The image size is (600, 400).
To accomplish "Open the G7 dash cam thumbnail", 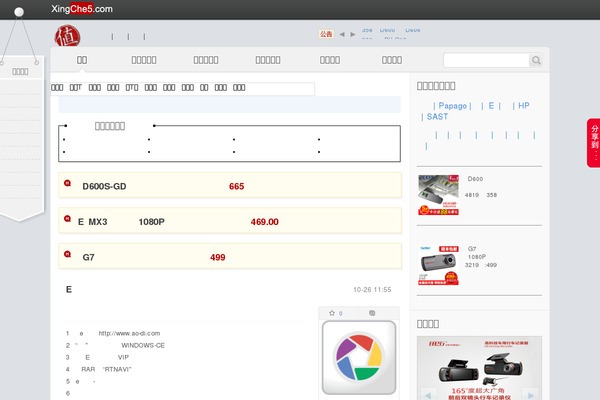I will tap(439, 265).
